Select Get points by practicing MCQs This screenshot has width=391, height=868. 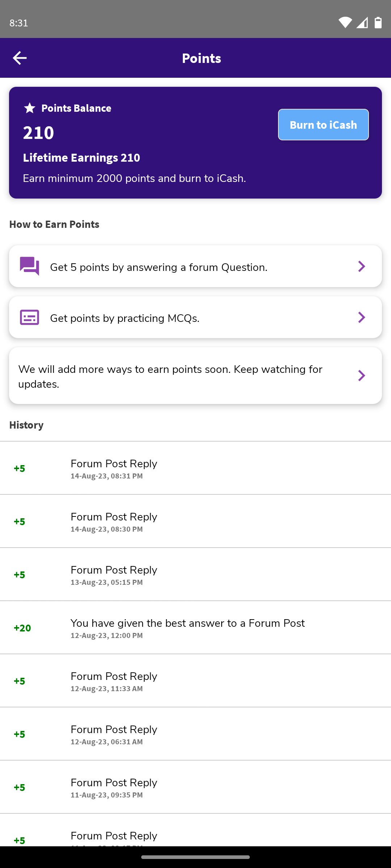[x=125, y=318]
